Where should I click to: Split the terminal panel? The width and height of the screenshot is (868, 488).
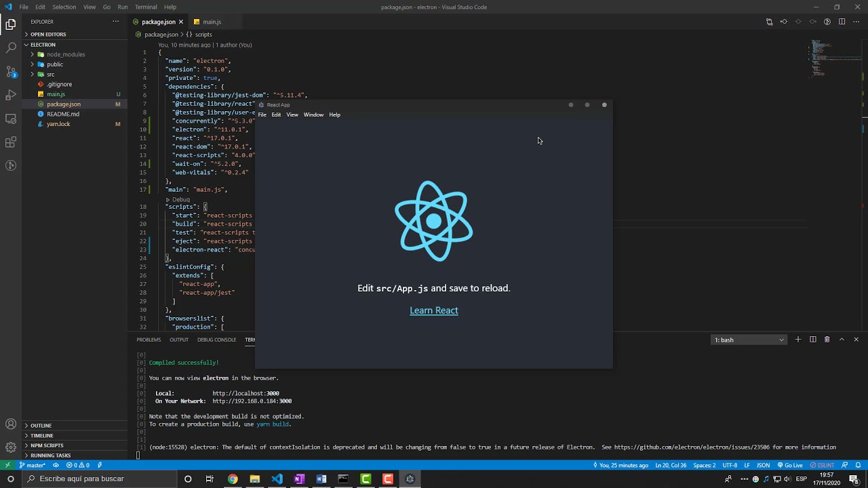[x=812, y=340]
